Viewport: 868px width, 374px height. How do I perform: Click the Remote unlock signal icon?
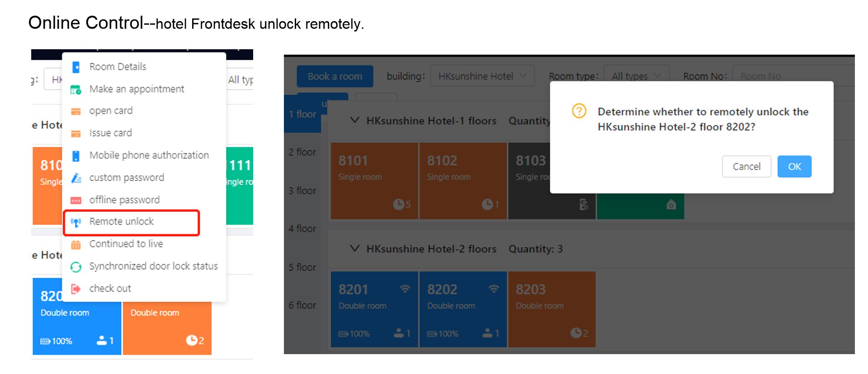pyautogui.click(x=76, y=222)
